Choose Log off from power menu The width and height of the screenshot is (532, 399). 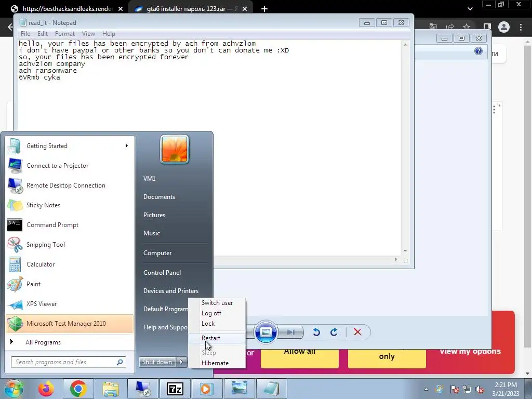pyautogui.click(x=217, y=313)
